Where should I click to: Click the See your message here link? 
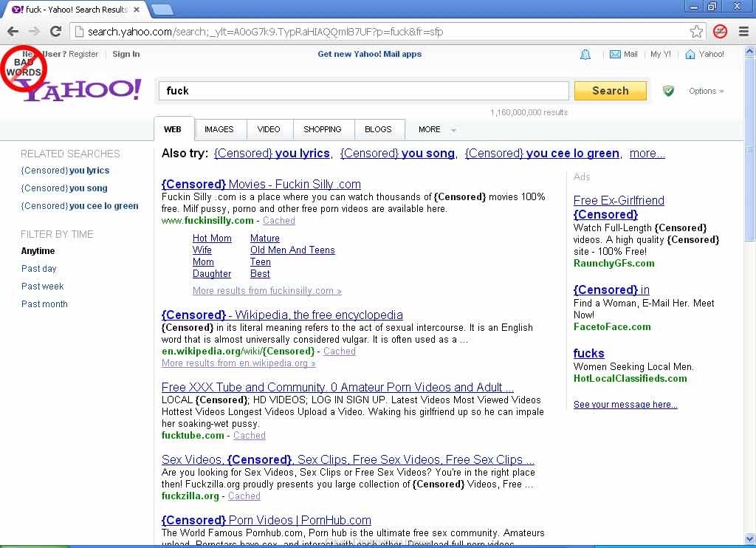pos(625,405)
